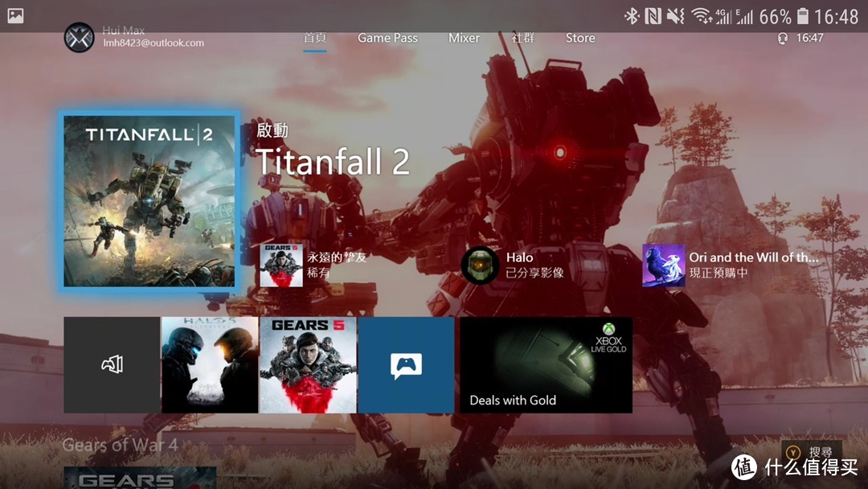Click the 啟動 launch label
868x489 pixels.
[x=272, y=130]
